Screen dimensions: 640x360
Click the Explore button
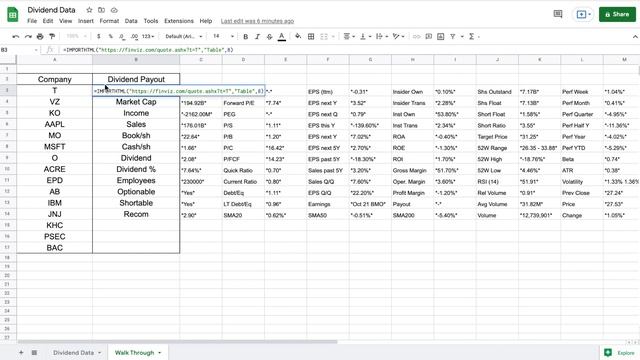620,353
